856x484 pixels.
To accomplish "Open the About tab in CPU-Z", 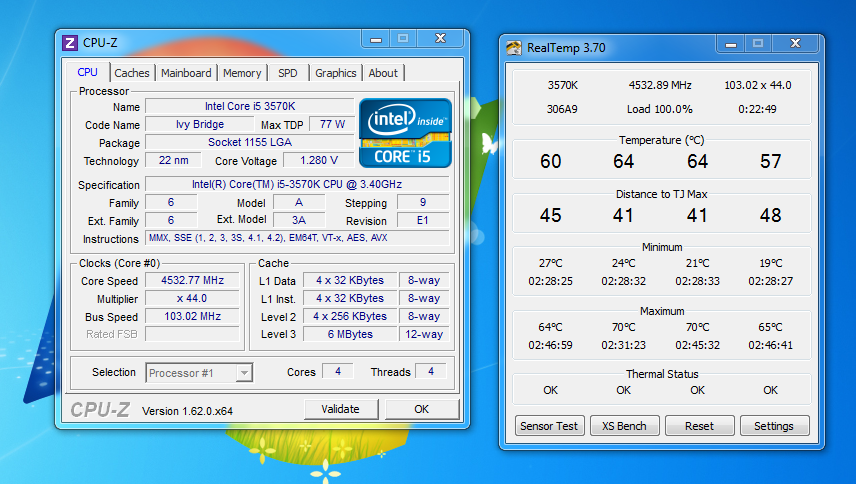I will pyautogui.click(x=383, y=73).
